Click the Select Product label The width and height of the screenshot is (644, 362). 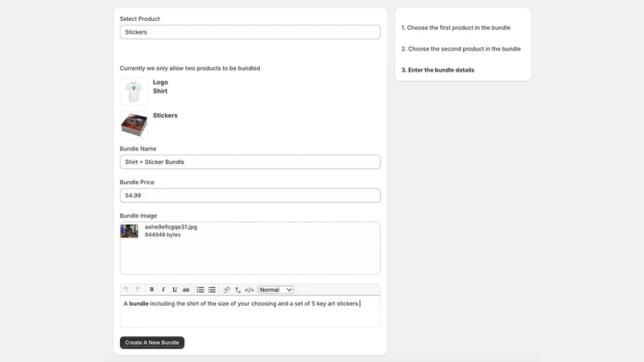tap(139, 19)
